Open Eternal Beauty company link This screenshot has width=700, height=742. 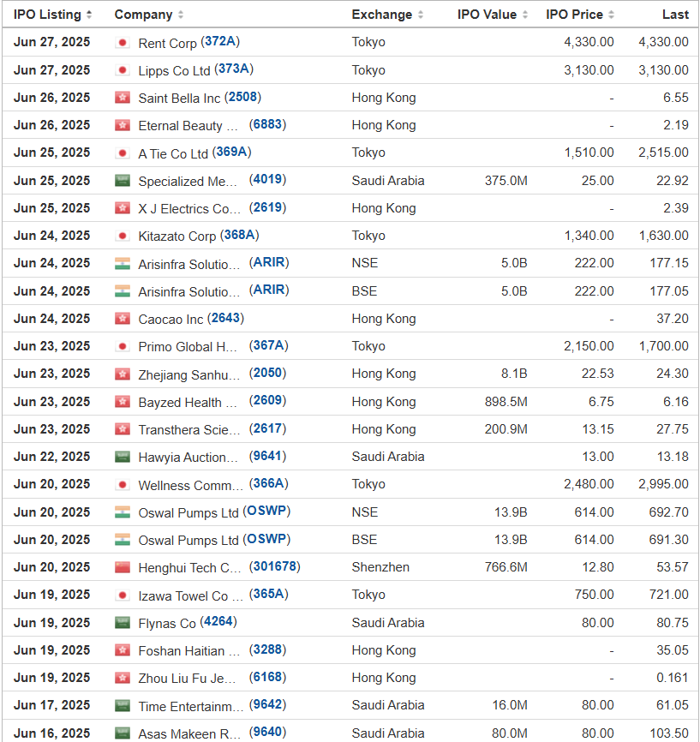[x=188, y=126]
